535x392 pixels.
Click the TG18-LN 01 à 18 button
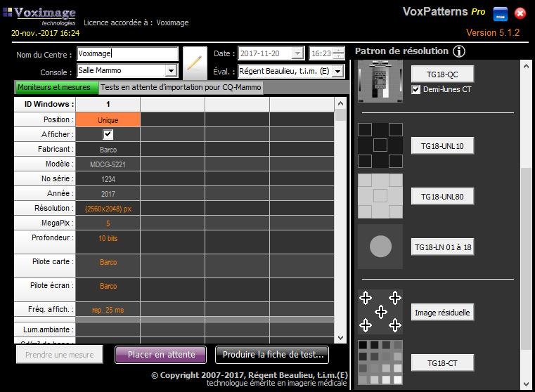click(x=442, y=247)
